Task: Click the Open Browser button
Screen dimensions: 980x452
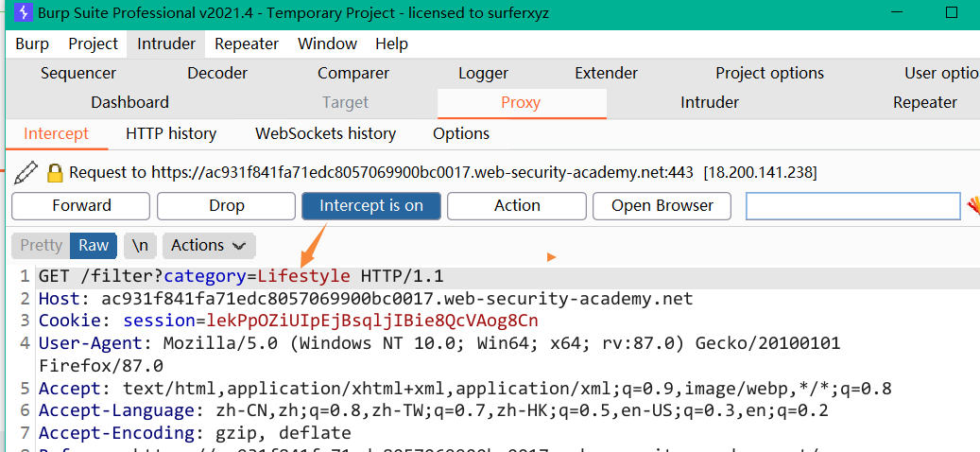Action: (662, 206)
